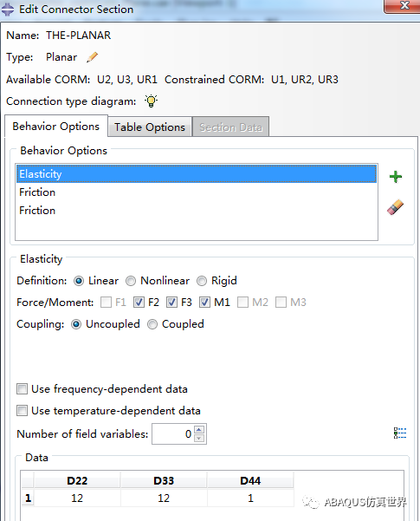
Task: Open the field variable table options icon
Action: 400,433
